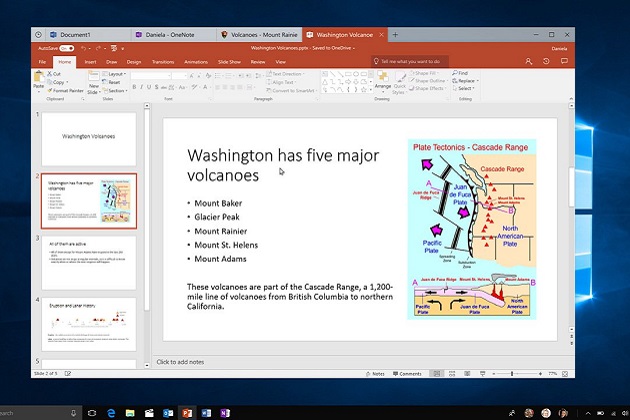
Task: Click the Cut icon in Clipboard group
Action: pos(52,74)
